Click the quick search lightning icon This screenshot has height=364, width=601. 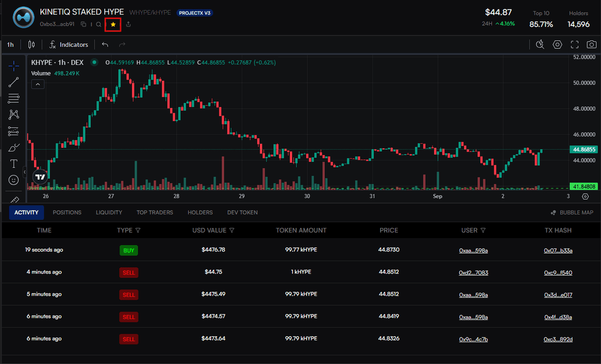(x=539, y=44)
